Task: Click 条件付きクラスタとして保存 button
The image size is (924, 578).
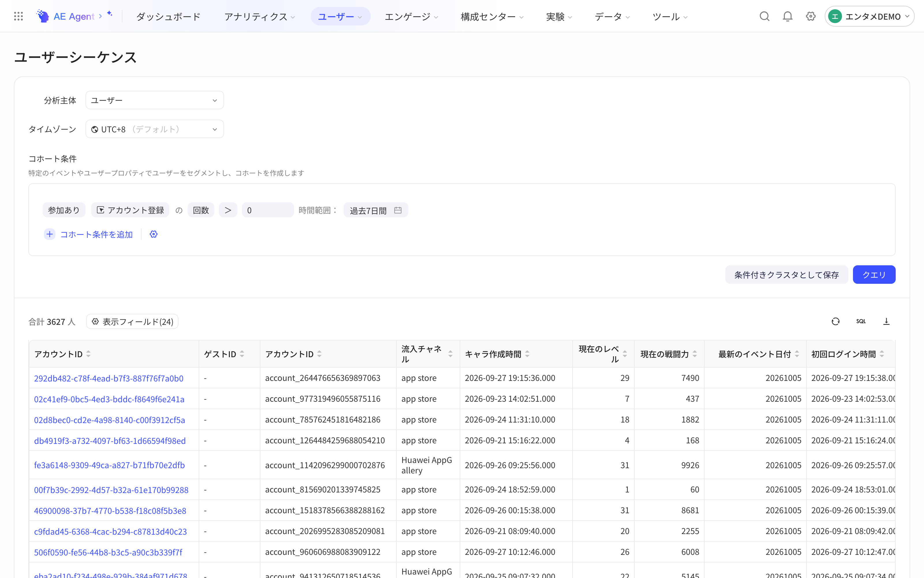Action: pyautogui.click(x=787, y=275)
